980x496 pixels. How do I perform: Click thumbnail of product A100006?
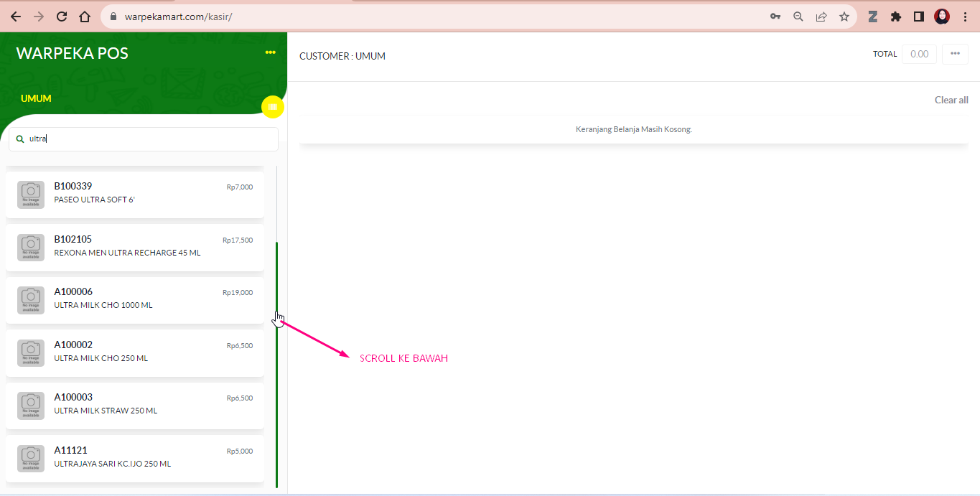pos(31,300)
